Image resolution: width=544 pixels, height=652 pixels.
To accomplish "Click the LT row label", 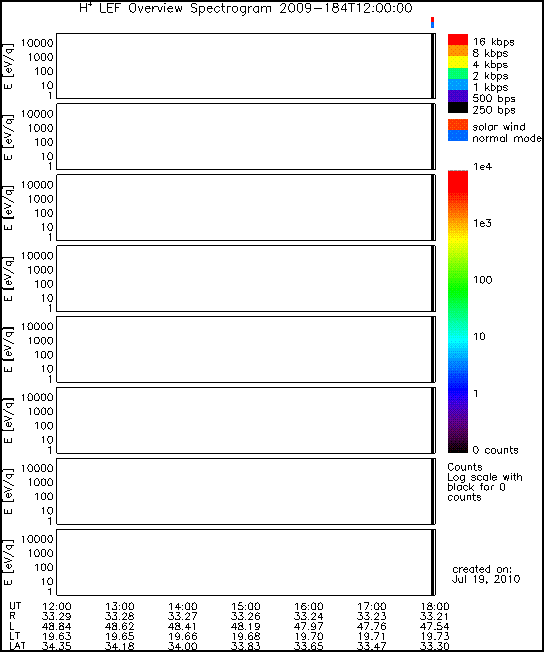I will coord(15,636).
